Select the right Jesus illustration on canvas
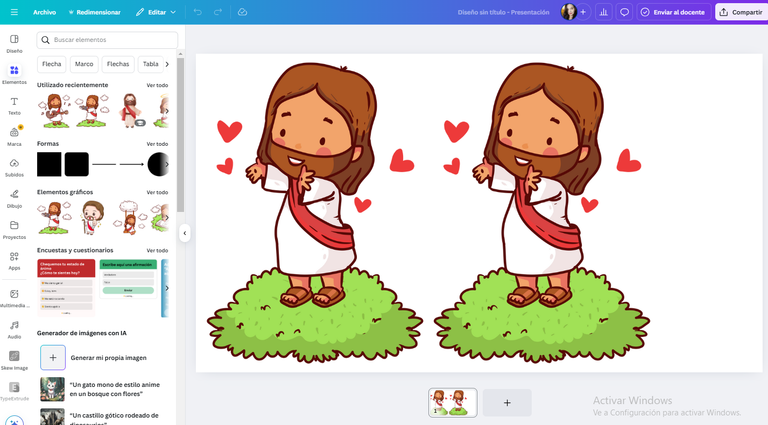 [x=542, y=213]
